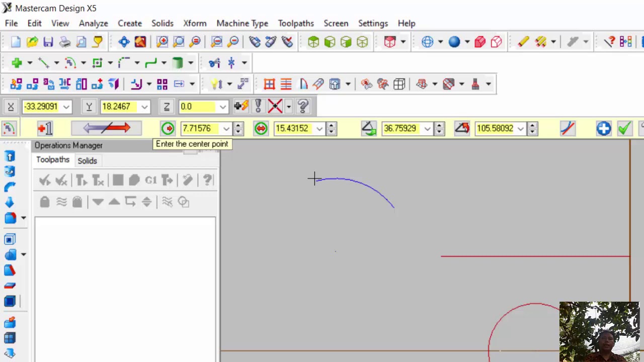Click the Zoom window icon with plus
Screen dimensions: 644x362
coord(162,42)
